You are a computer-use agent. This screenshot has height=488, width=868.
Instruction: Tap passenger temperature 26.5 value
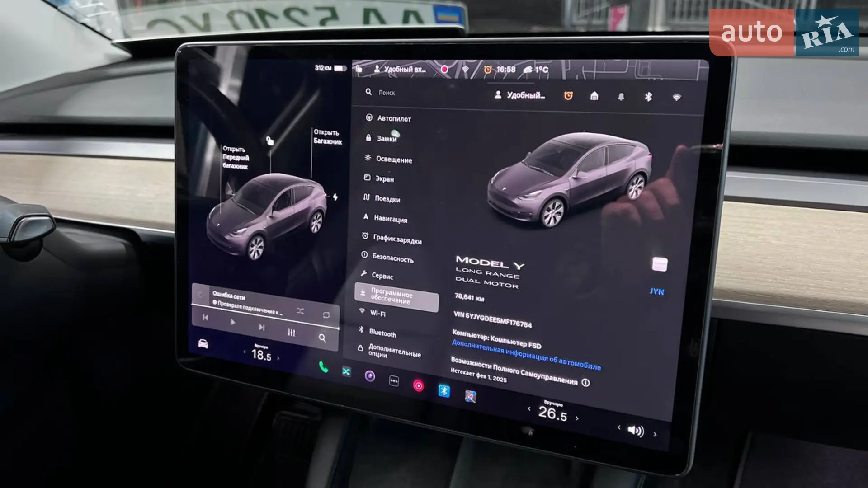click(x=552, y=413)
